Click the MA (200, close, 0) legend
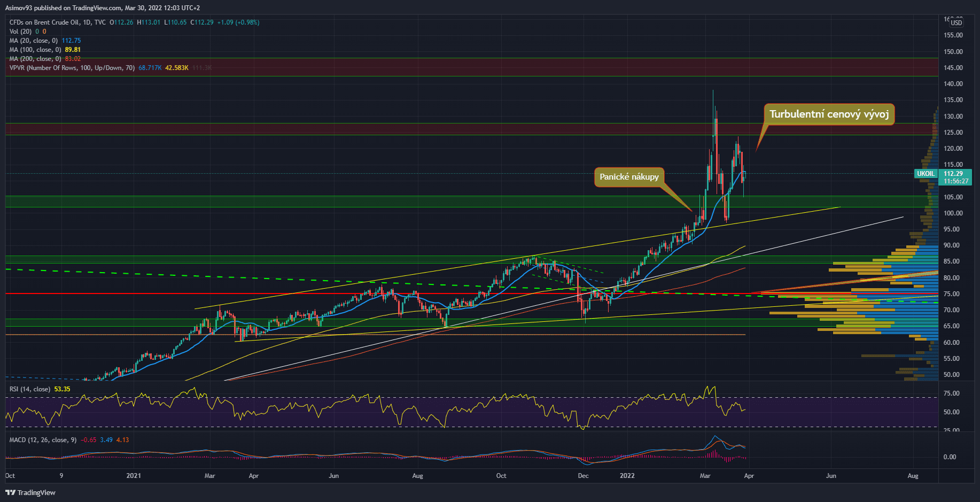 pos(35,59)
